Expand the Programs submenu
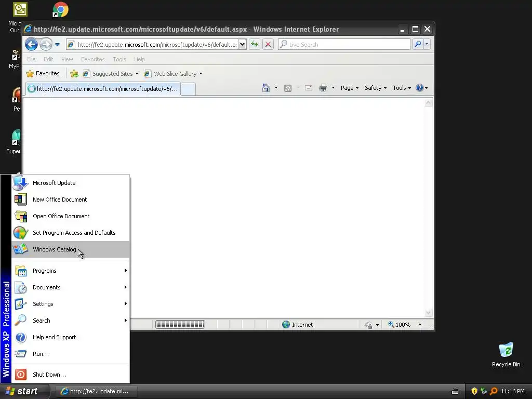The width and height of the screenshot is (532, 399). click(71, 271)
